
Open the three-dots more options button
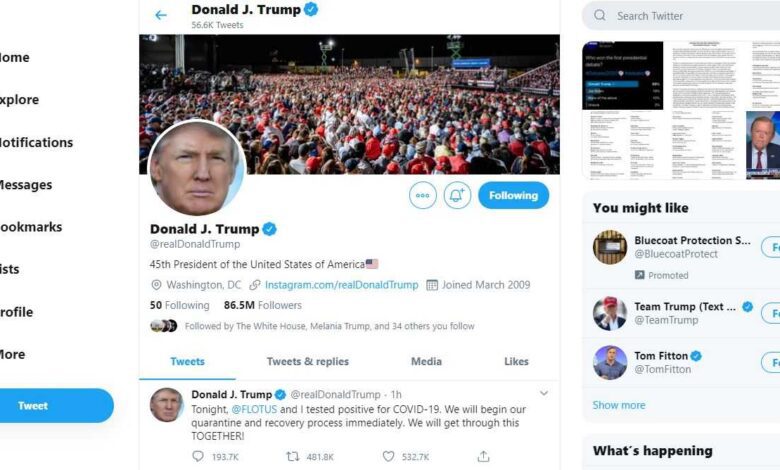(423, 195)
